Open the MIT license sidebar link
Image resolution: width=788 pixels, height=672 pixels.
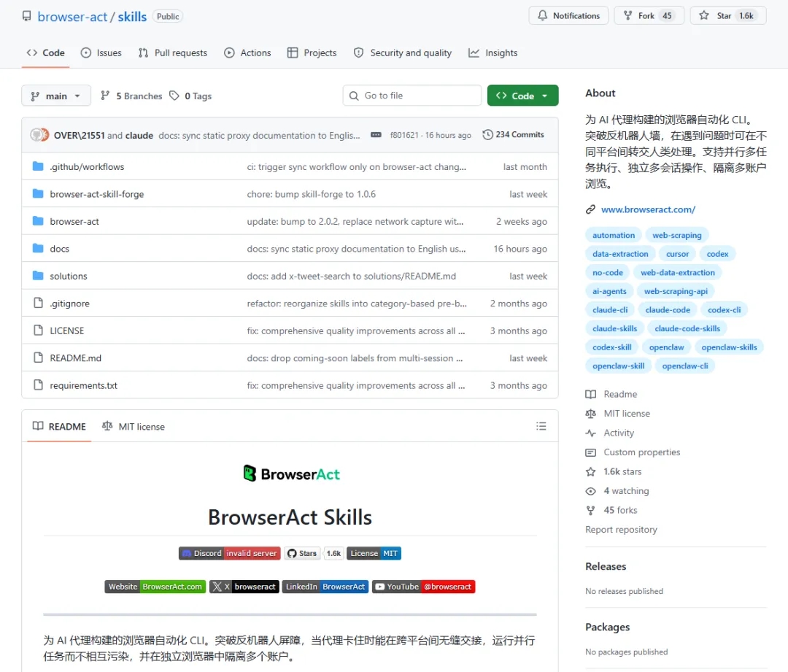point(618,414)
